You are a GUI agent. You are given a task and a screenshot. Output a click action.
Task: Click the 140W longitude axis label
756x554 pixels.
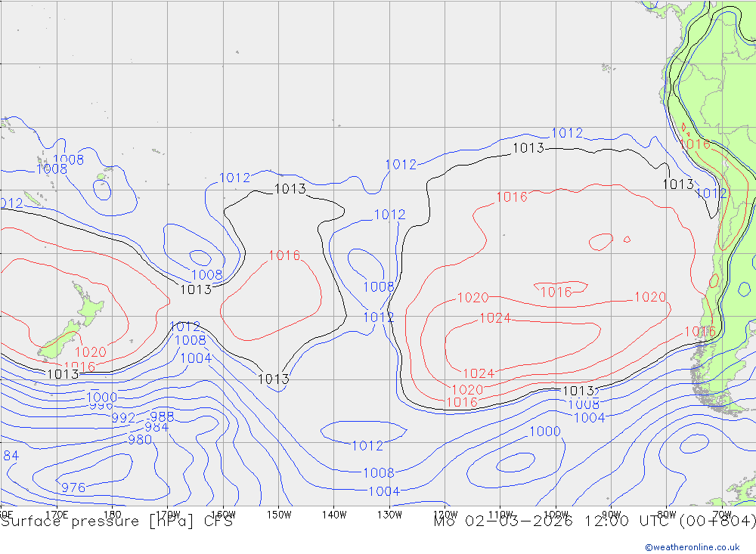pos(333,515)
